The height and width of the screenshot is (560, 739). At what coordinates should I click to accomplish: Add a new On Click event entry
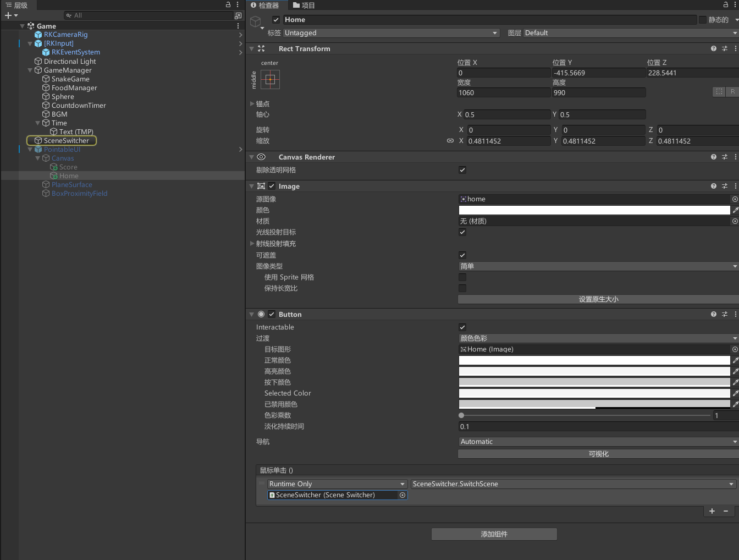click(712, 511)
